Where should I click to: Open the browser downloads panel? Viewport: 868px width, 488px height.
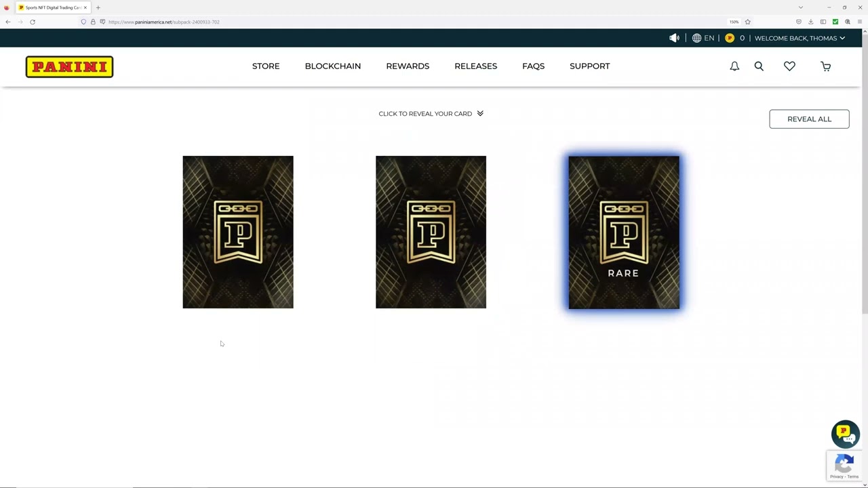click(810, 22)
